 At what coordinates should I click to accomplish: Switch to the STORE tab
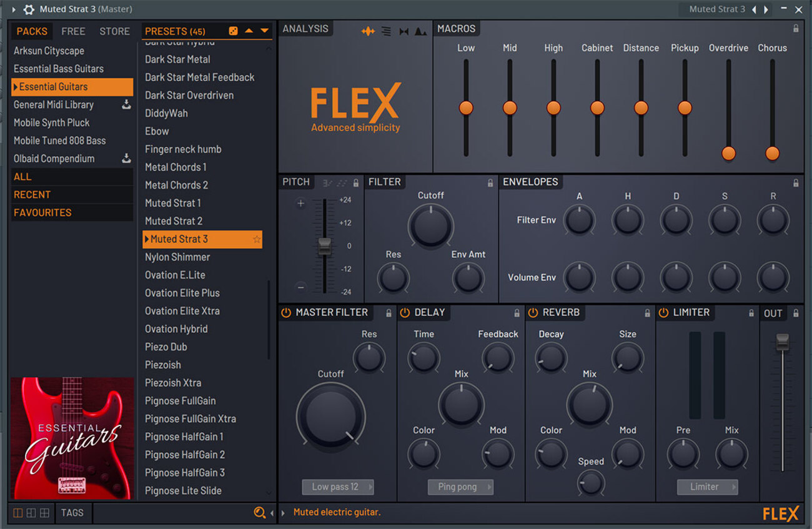tap(115, 31)
